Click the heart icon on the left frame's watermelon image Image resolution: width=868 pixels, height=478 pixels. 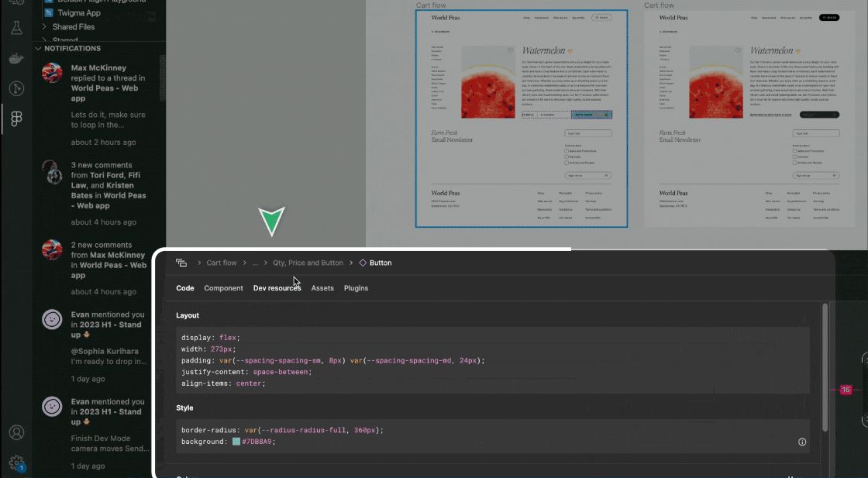(x=511, y=50)
